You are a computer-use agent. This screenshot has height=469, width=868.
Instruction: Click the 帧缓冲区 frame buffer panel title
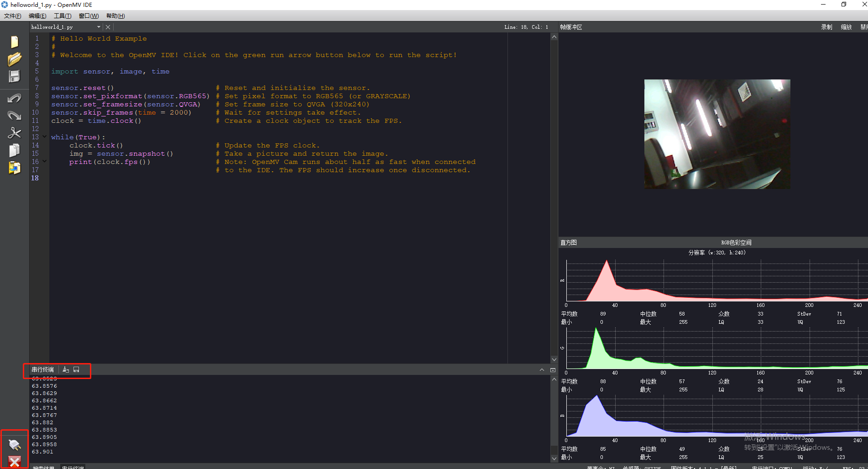[x=571, y=27]
